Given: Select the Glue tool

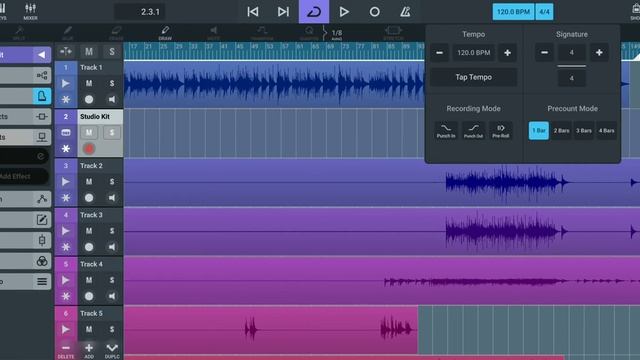Looking at the screenshot, I should coord(68,33).
